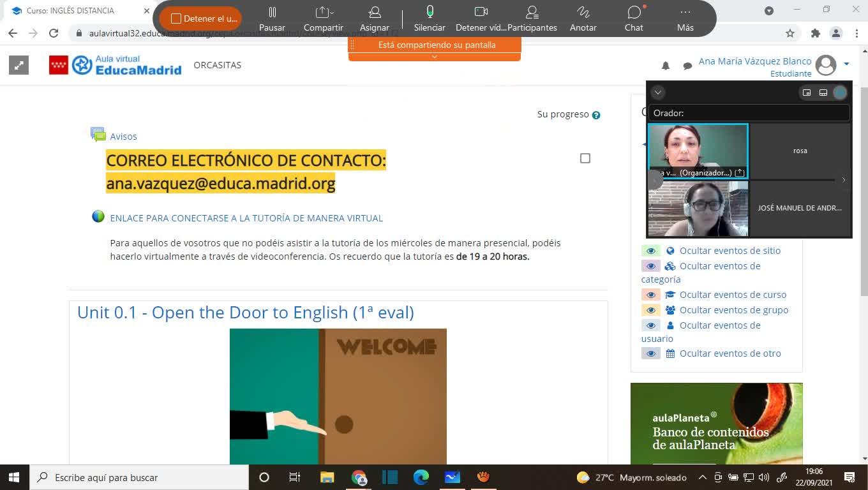This screenshot has width=868, height=490.
Task: Hide site events eye toggle
Action: 651,251
